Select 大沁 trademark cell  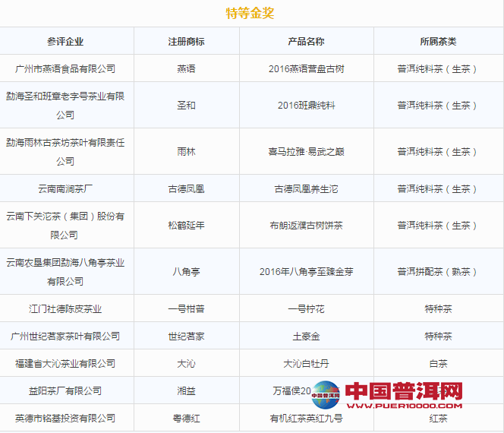tap(187, 363)
